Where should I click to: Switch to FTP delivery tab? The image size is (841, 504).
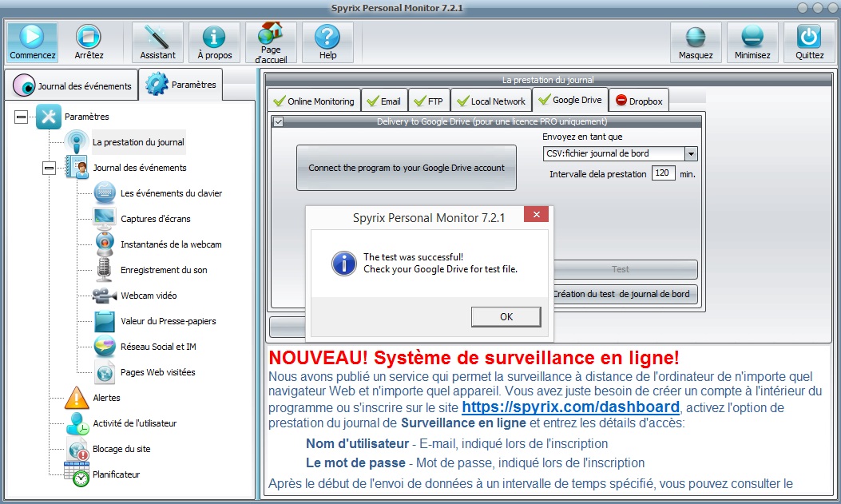tap(429, 101)
